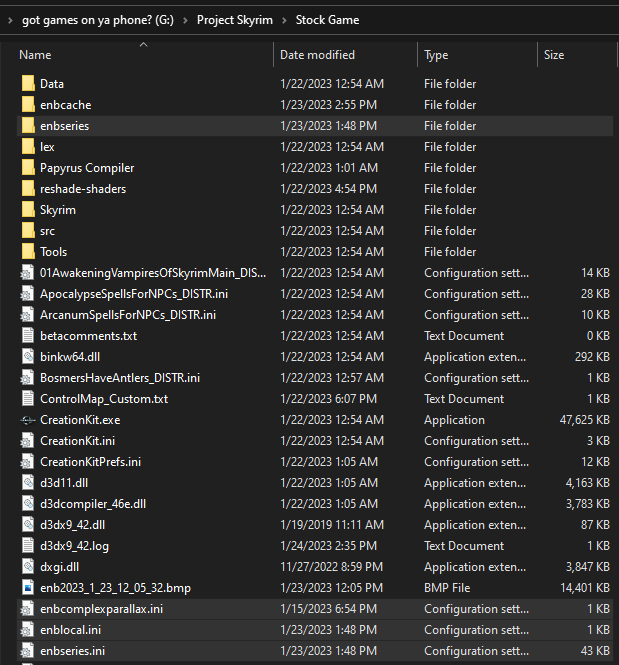619x665 pixels.
Task: Click the BosmersHaveAntlers_DISTR.ini settings icon
Action: point(28,377)
